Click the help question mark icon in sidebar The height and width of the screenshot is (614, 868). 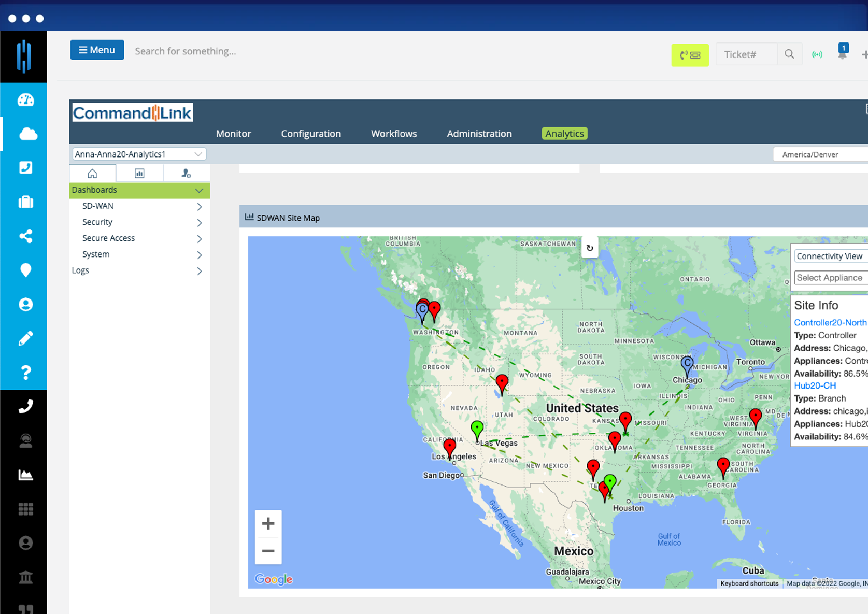(25, 372)
